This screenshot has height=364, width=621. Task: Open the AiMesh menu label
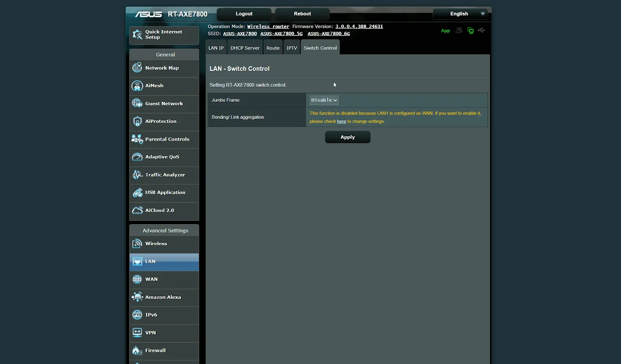154,86
